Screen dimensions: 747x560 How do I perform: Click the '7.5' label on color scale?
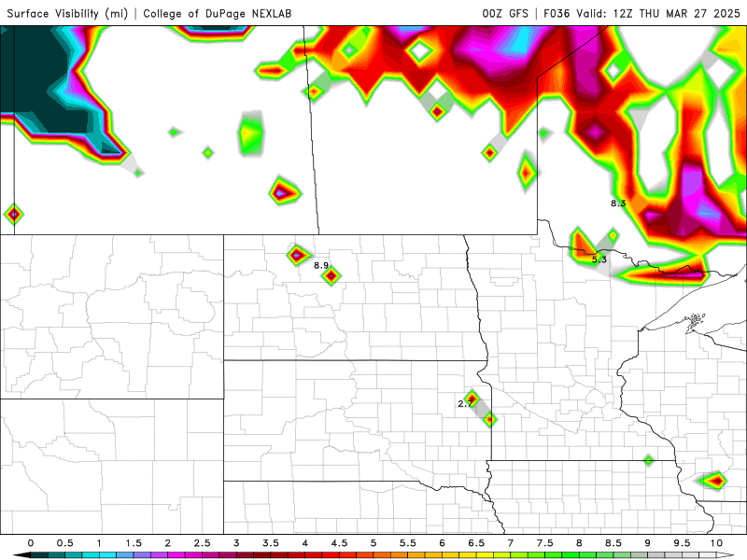(545, 543)
